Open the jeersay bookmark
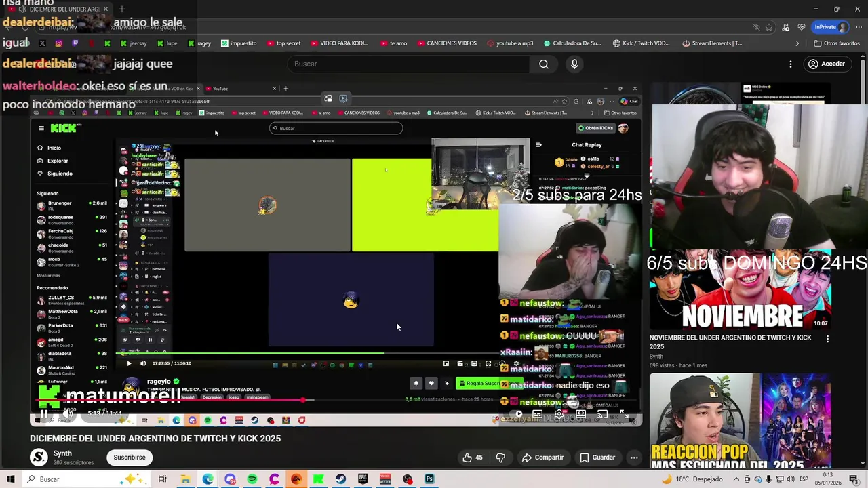Viewport: 868px width, 488px height. pyautogui.click(x=134, y=43)
